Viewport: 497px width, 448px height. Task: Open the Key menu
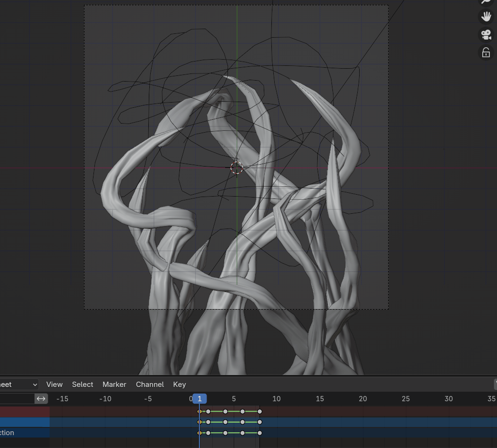pos(179,385)
